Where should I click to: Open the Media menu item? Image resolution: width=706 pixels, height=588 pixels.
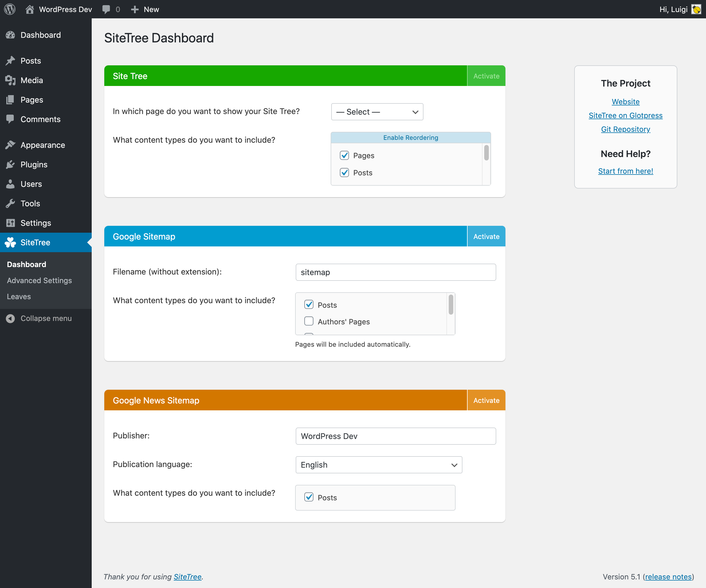[x=46, y=80]
